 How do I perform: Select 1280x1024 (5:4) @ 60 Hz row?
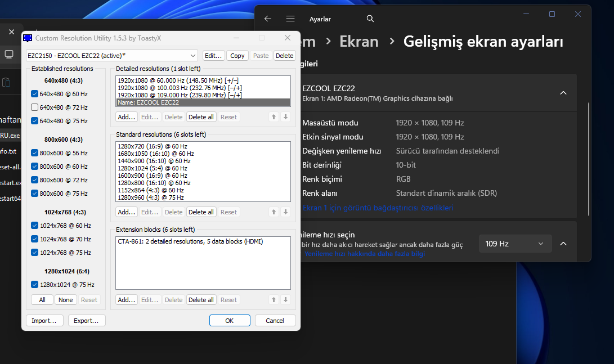pyautogui.click(x=203, y=168)
